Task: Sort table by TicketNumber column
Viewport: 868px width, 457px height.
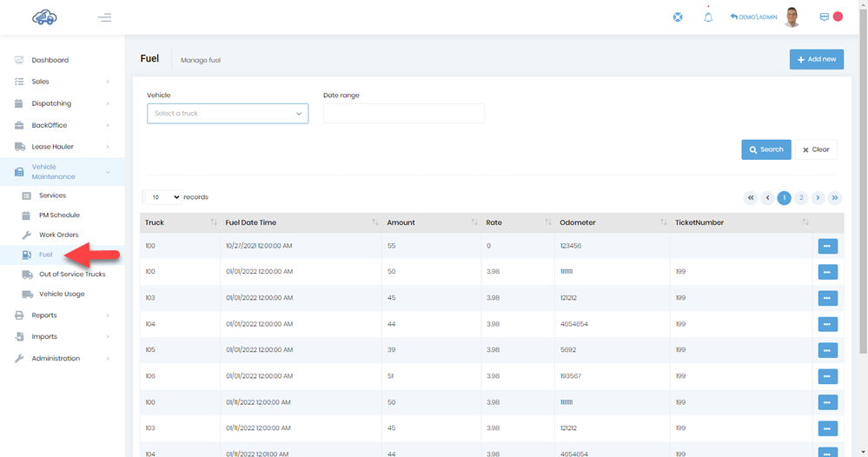Action: [741, 222]
